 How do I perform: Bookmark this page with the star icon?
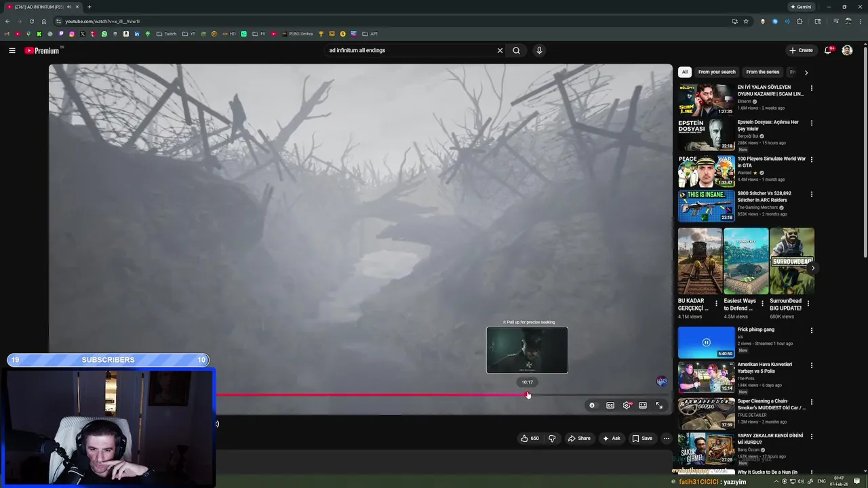pyautogui.click(x=746, y=21)
